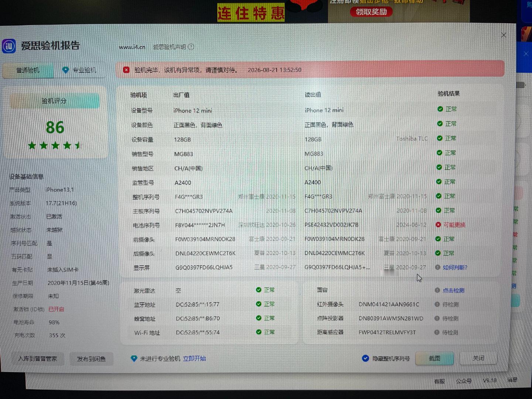Click the Bluetooth address DC:52:85:**:15:77
The width and height of the screenshot is (532, 399).
pos(198,304)
